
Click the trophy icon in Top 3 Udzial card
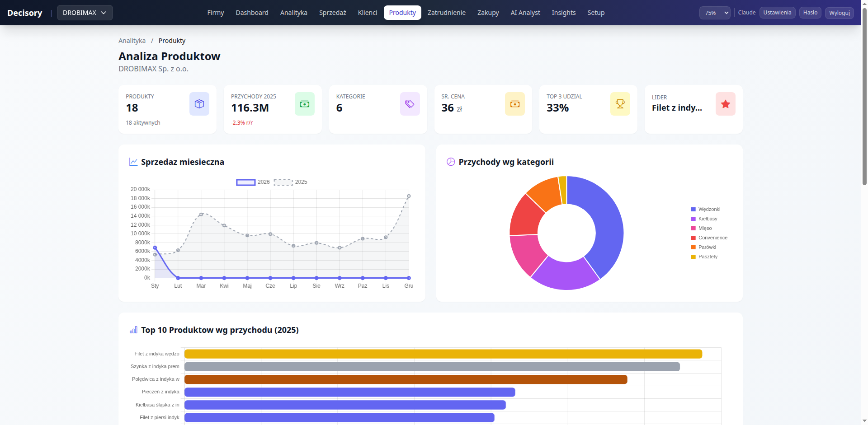coord(620,104)
